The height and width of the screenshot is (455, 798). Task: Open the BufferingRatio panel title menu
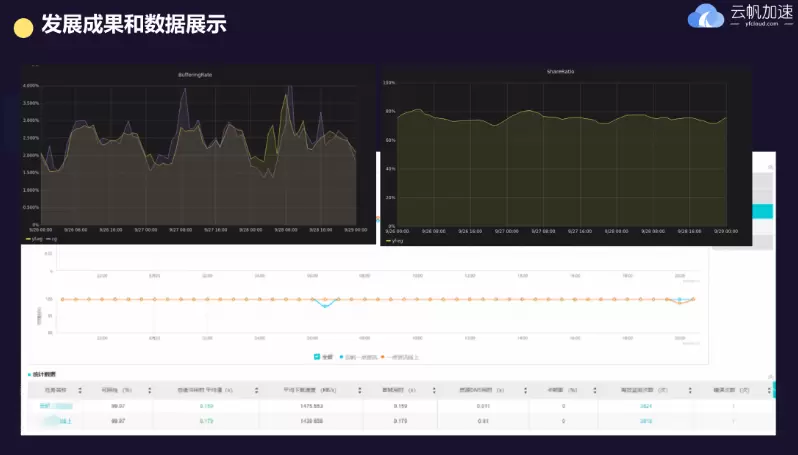pyautogui.click(x=191, y=73)
